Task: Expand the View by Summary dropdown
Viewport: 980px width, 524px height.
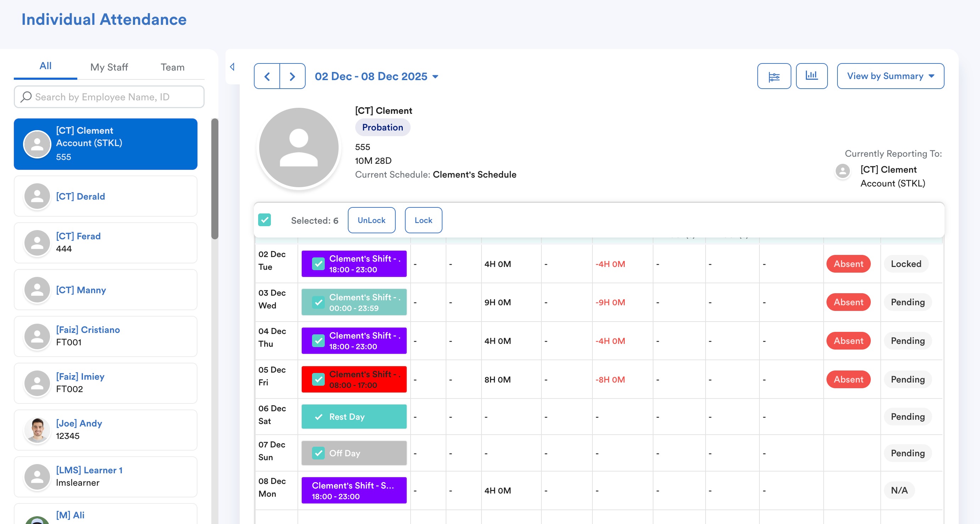Action: 890,76
